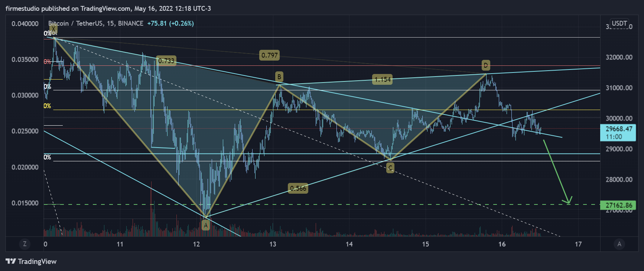Click the 32000.00 price axis label
644x271 pixels.
click(x=619, y=57)
